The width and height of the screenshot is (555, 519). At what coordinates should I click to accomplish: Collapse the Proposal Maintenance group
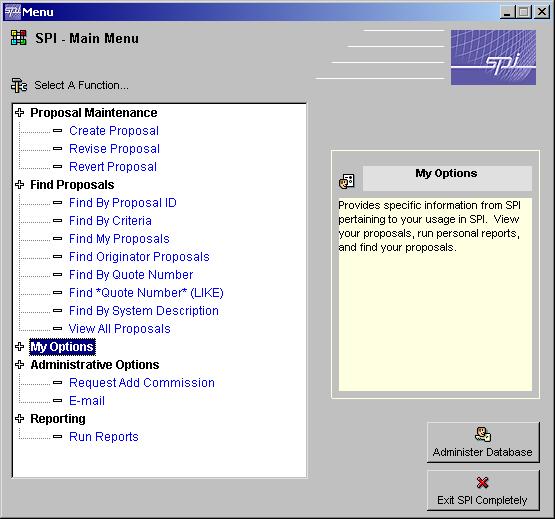(x=20, y=113)
